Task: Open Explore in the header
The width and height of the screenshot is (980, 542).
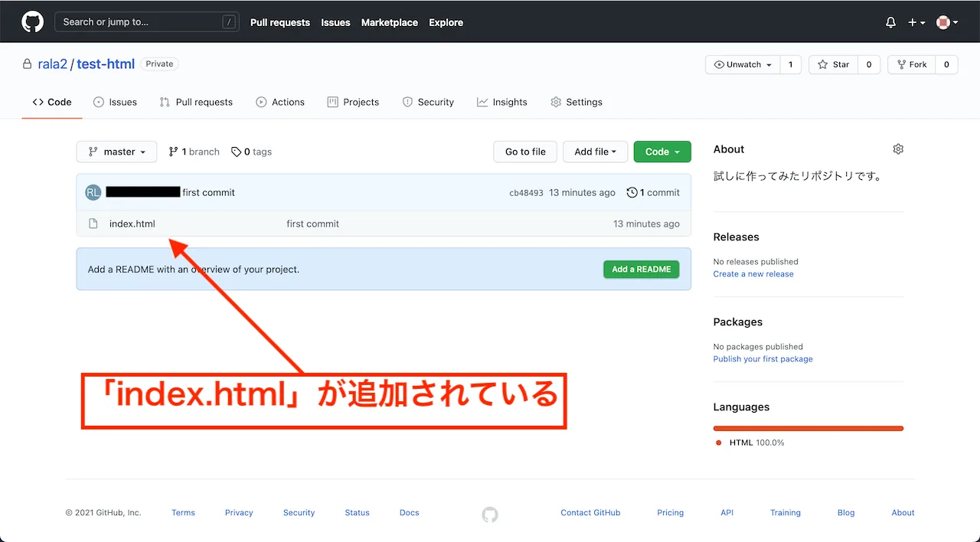Action: (x=446, y=23)
